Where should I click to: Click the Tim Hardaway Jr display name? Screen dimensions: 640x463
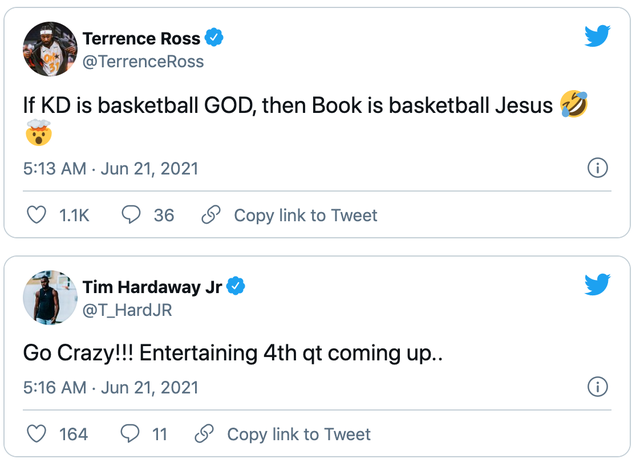point(152,287)
